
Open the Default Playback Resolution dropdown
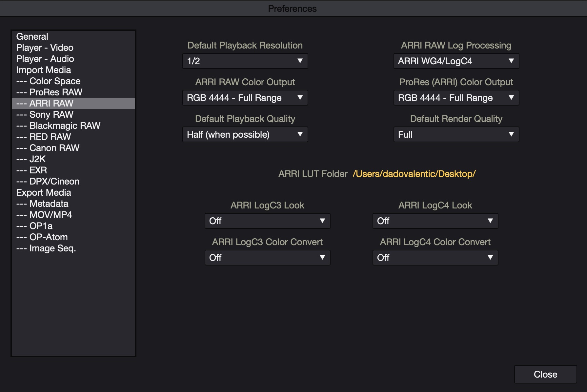point(245,61)
